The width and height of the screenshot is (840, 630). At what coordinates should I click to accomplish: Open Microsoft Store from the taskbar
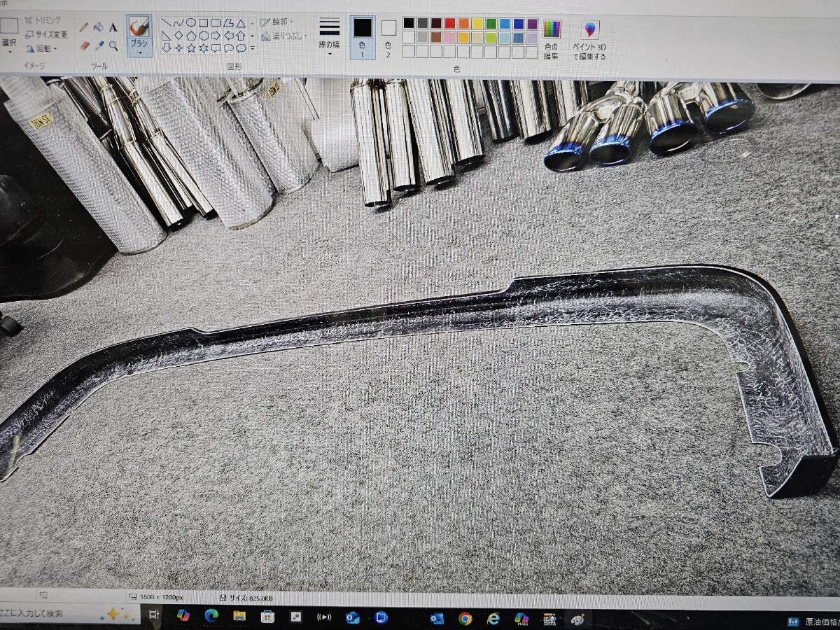[267, 617]
